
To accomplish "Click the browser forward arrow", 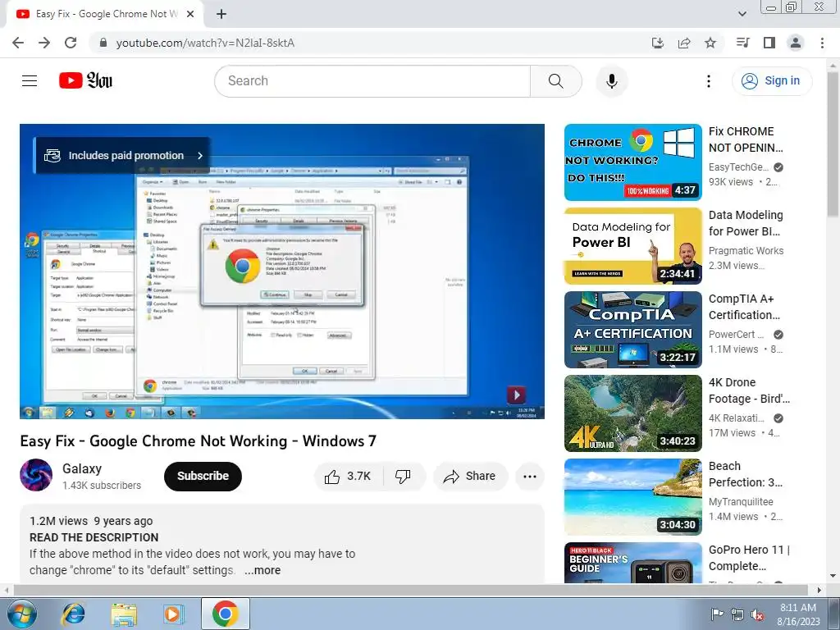I will (44, 43).
